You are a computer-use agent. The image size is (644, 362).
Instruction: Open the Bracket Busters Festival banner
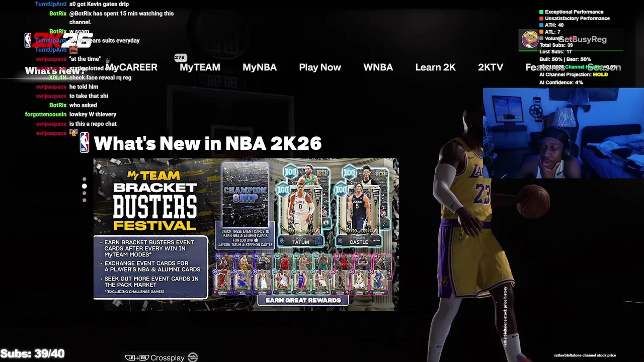[246, 235]
